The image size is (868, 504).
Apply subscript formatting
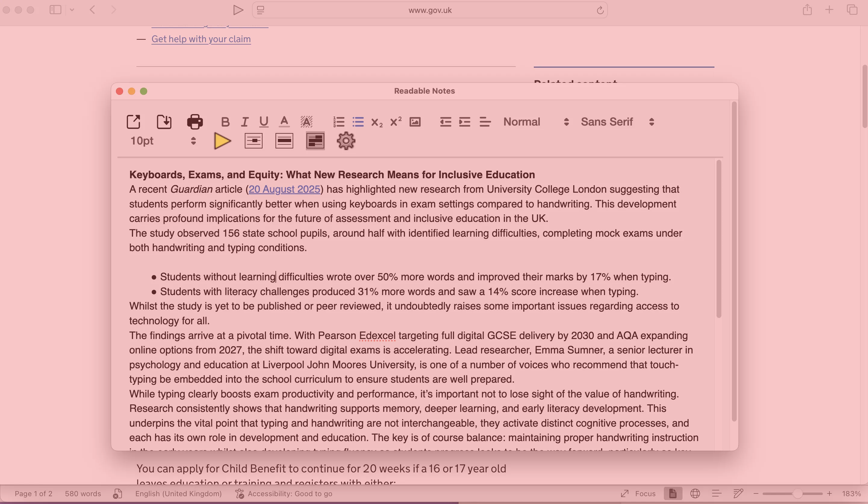tap(377, 122)
